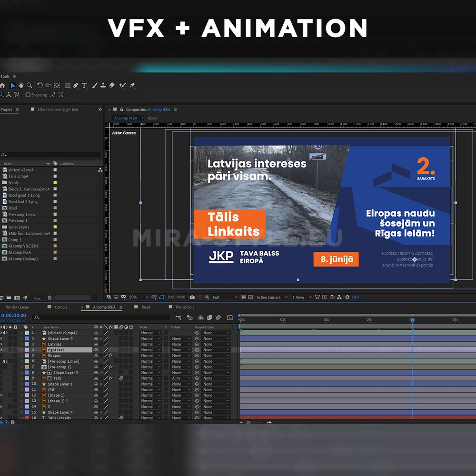Click the label color swatch of Pre-comp 1 layer
Viewport: 476px width, 476px height.
(27, 367)
